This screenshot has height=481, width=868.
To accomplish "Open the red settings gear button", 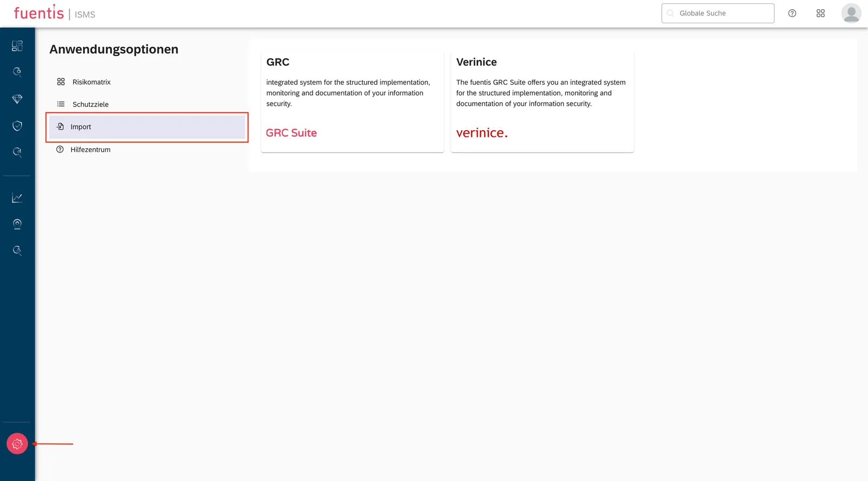I will (17, 444).
